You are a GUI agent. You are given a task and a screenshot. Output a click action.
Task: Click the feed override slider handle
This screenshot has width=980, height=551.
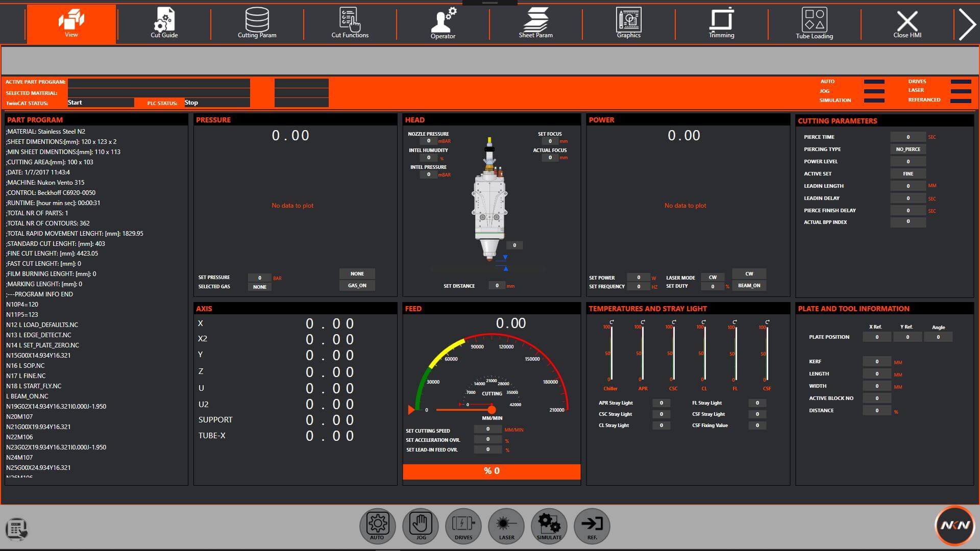pyautogui.click(x=492, y=410)
